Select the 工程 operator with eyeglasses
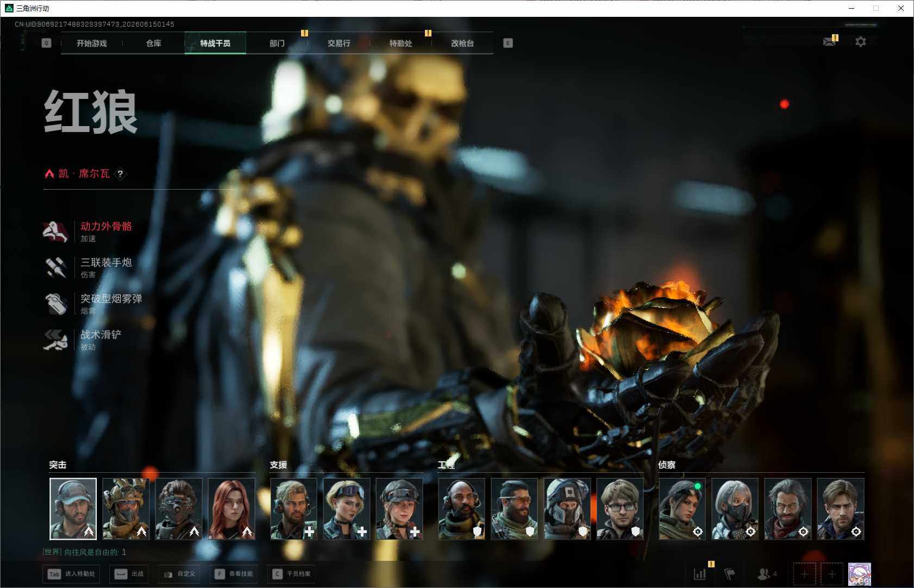This screenshot has width=914, height=588. coord(620,509)
